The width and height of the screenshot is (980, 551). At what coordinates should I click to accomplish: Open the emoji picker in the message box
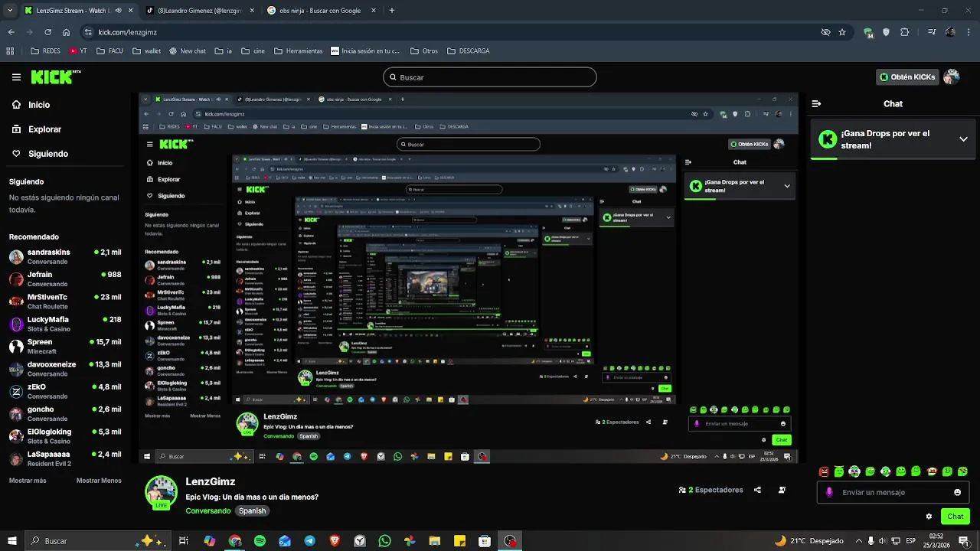(957, 492)
